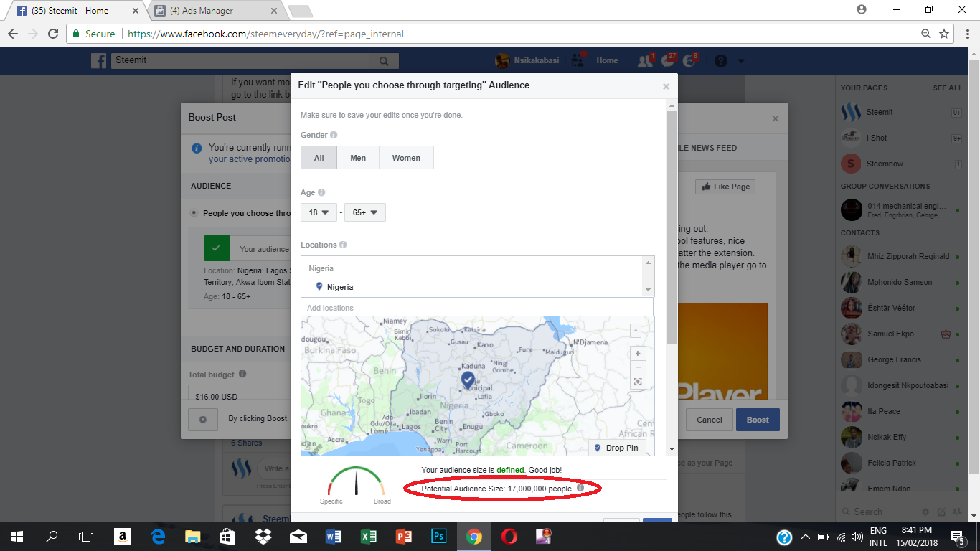Open the I Shot page in Your Pages
Image resolution: width=980 pixels, height=551 pixels.
click(x=902, y=138)
